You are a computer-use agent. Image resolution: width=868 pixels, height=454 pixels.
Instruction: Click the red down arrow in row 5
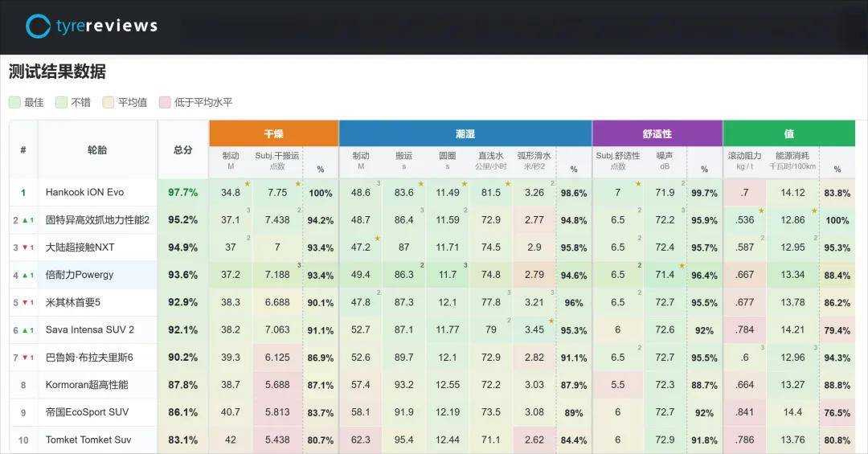click(x=24, y=303)
